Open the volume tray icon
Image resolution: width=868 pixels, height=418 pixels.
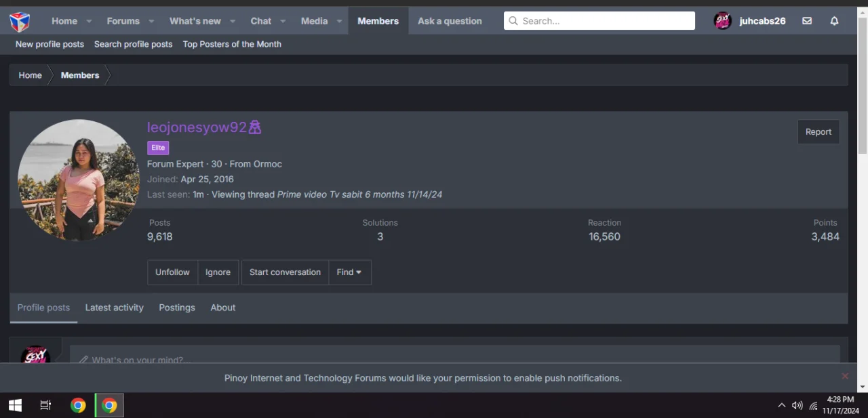tap(797, 405)
